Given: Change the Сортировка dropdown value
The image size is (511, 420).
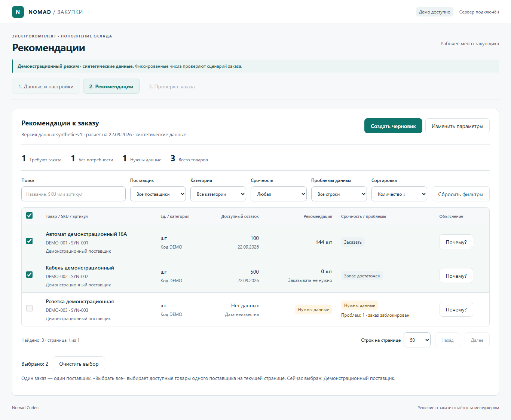Looking at the screenshot, I should tap(399, 194).
